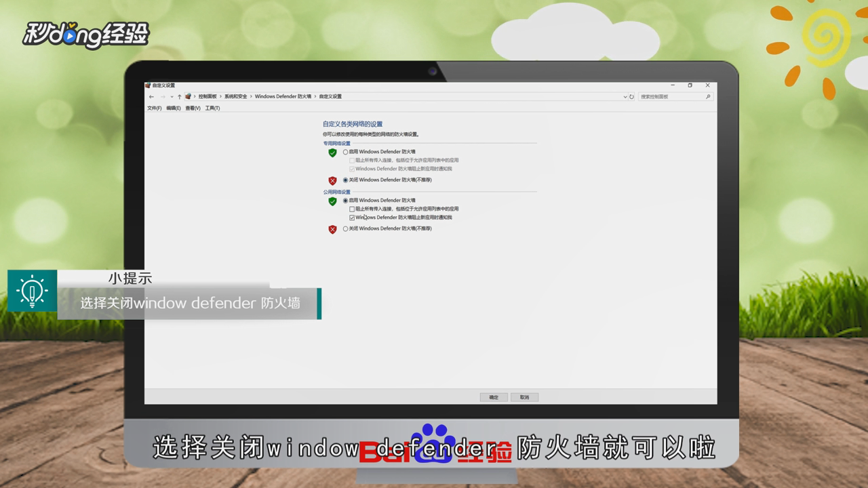Click the red shield under 公用网络设置

tap(332, 229)
